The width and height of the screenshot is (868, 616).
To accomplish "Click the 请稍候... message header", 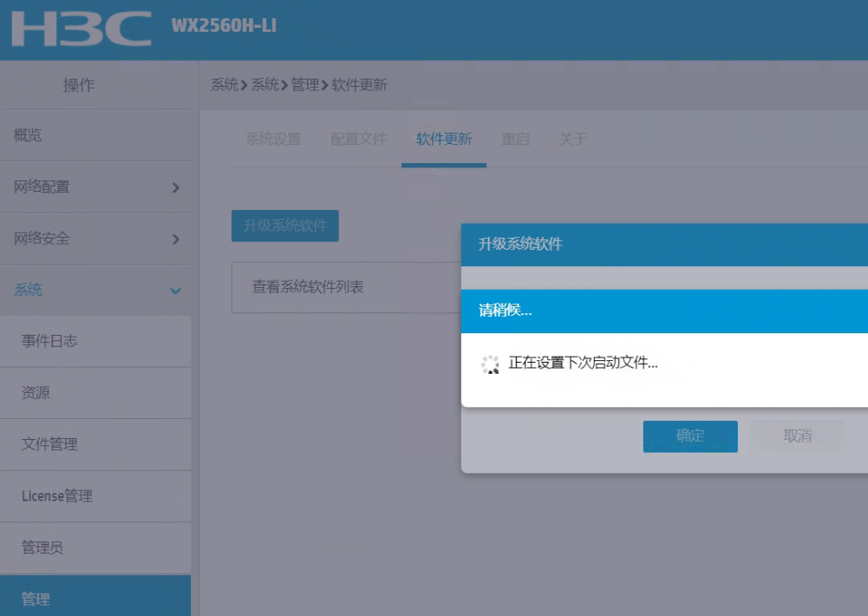I will 505,311.
